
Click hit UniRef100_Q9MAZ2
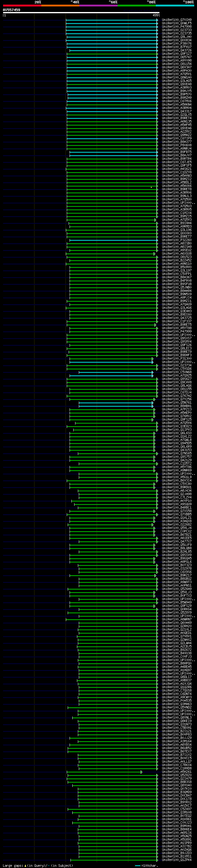coord(177,135)
